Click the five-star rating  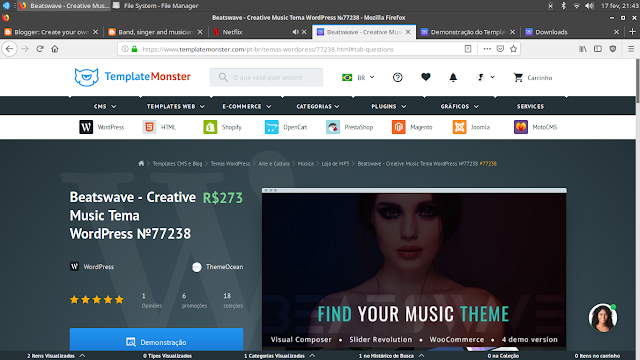click(97, 300)
